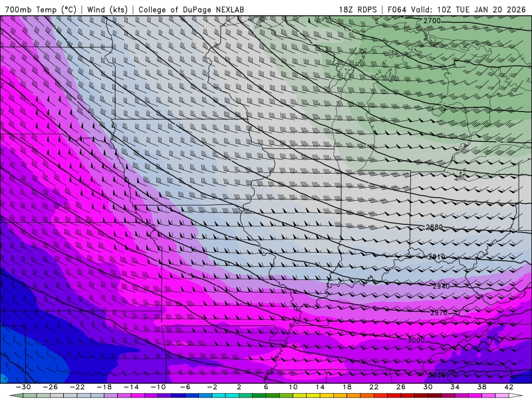Click the 3000 height contour label
Image resolution: width=532 pixels, height=399 pixels.
point(416,340)
